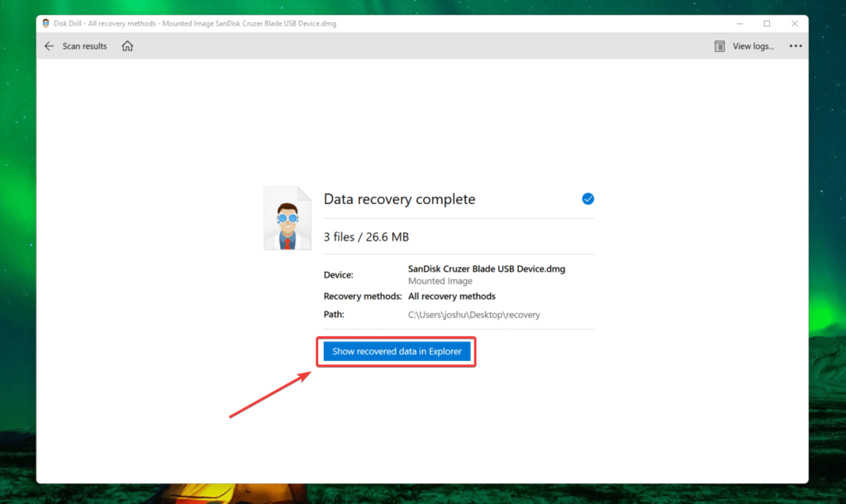Click the blue completion checkmark badge
Screen dimensions: 846x504
click(587, 198)
